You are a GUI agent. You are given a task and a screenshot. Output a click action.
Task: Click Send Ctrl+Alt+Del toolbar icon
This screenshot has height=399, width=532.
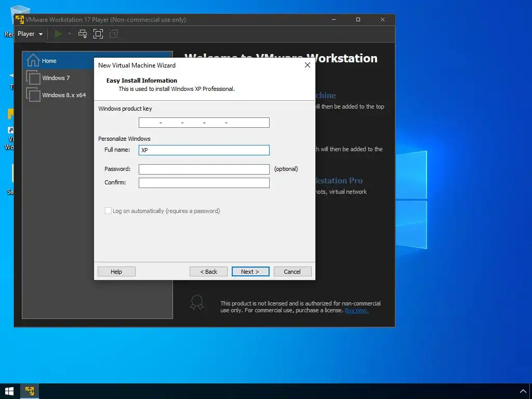[x=83, y=34]
